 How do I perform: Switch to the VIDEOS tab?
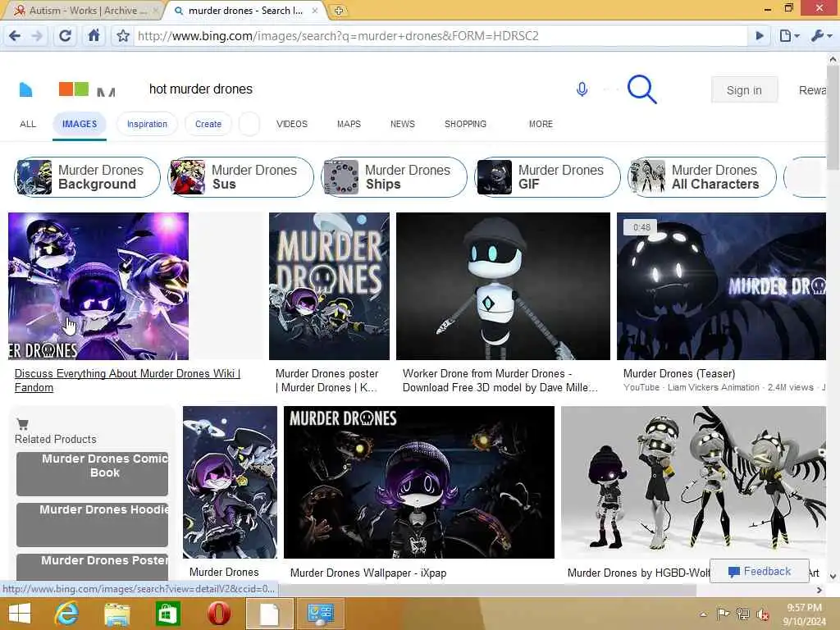292,124
